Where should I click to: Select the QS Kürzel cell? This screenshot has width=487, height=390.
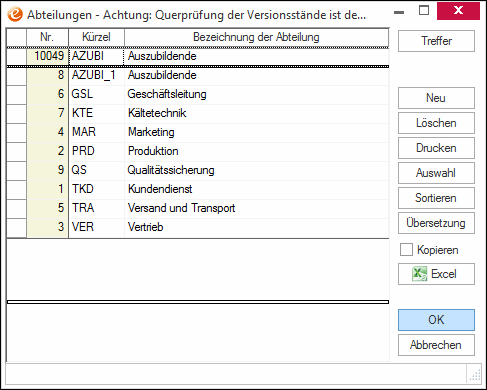96,170
